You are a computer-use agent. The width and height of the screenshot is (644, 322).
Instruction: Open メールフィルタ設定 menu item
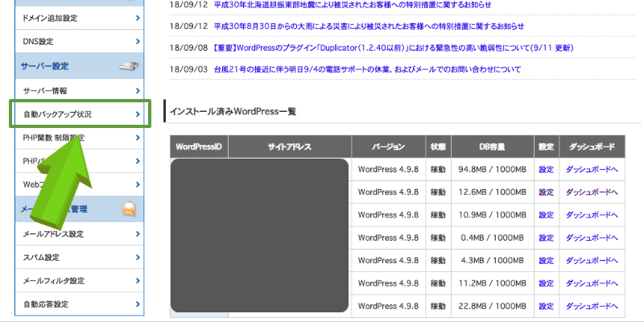79,281
